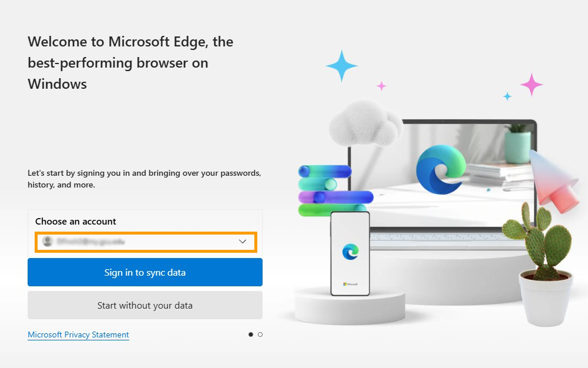Screen dimensions: 588x368
Task: Click the Sign in to sync data button
Action: pyautogui.click(x=145, y=272)
